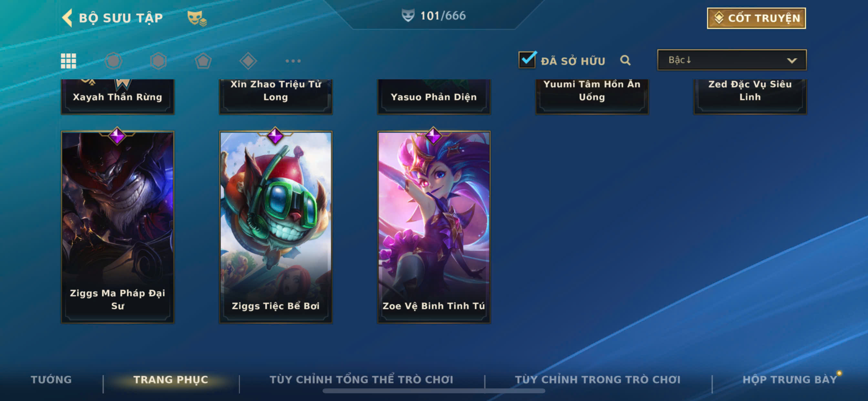Screen dimensions: 868x401
Task: Open the gold mask and coins icon
Action: coord(197,18)
